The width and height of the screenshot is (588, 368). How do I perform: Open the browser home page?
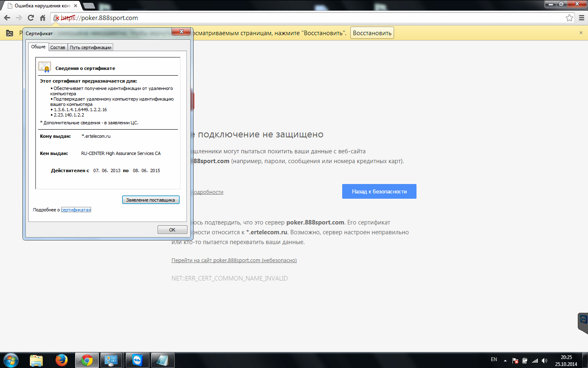pyautogui.click(x=42, y=18)
